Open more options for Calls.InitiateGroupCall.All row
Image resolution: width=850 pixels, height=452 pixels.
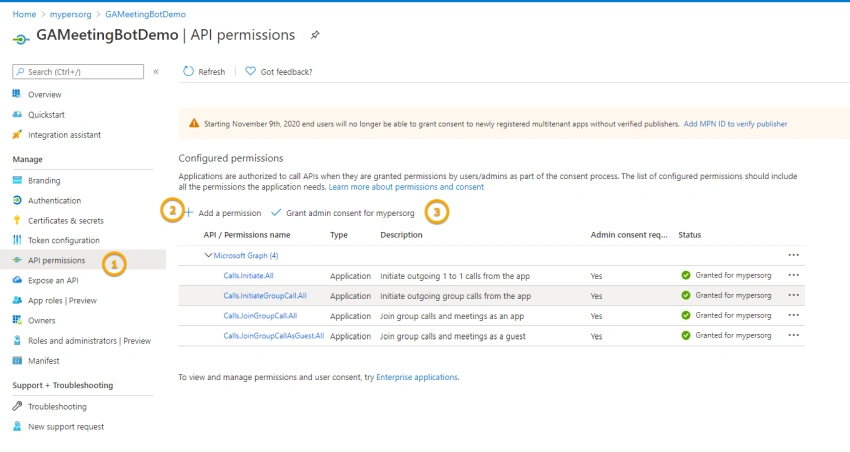[794, 295]
